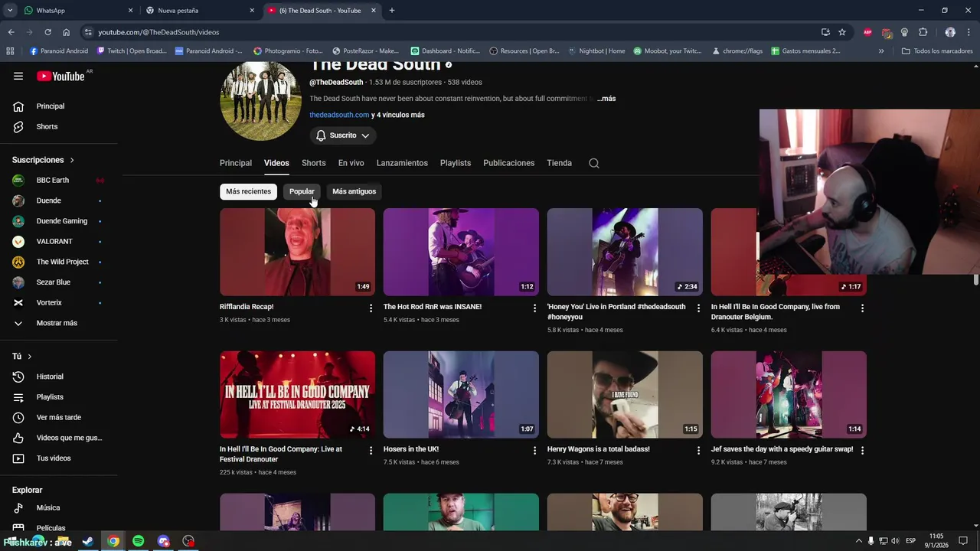980x551 pixels.
Task: Select the Popular filter chip
Action: pyautogui.click(x=302, y=191)
